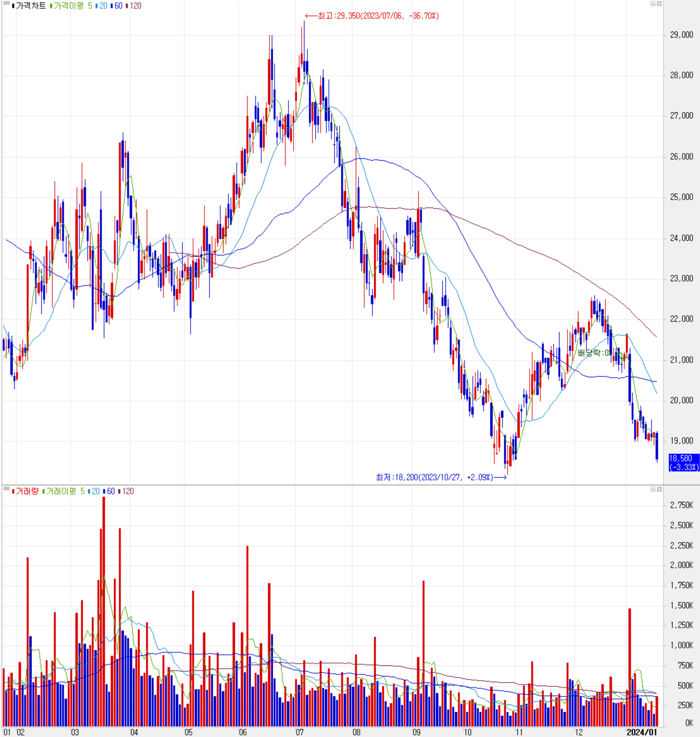Click the 1,250K volume axis label
This screenshot has width=700, height=737.
(x=681, y=625)
